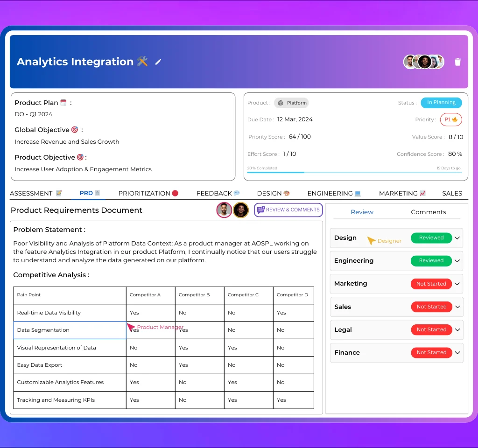Click the edit pencil icon next to title
Screen dimensions: 478x448
(x=158, y=61)
